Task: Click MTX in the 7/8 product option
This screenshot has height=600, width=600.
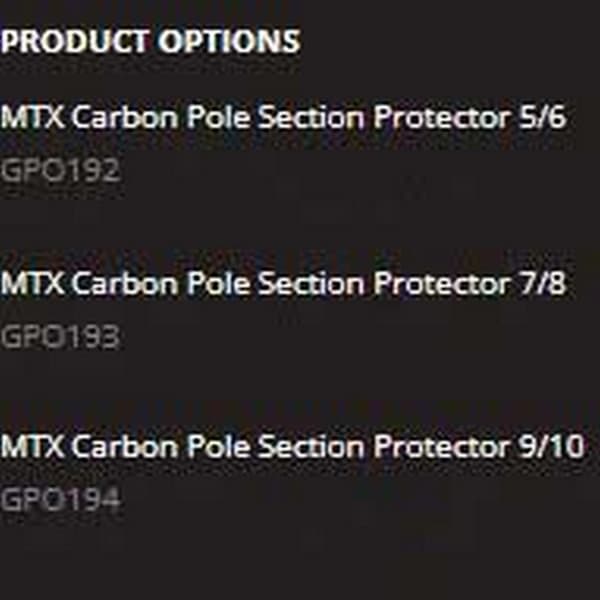Action: point(32,283)
